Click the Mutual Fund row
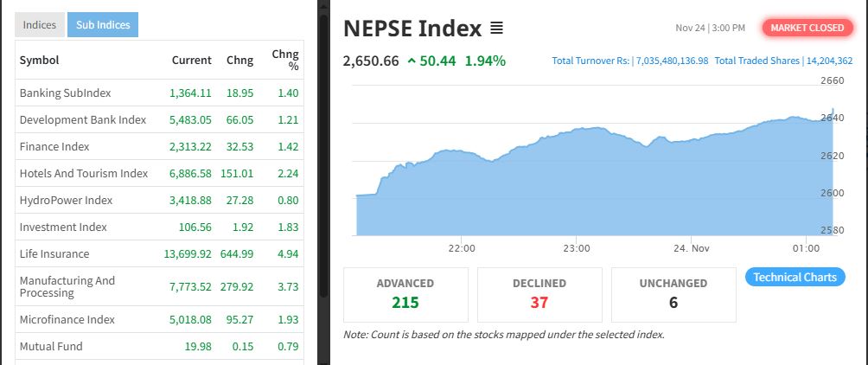The image size is (868, 365). click(51, 346)
